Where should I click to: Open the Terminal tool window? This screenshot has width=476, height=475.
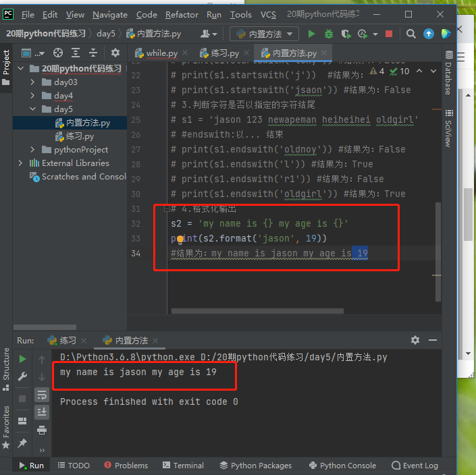coord(183,466)
